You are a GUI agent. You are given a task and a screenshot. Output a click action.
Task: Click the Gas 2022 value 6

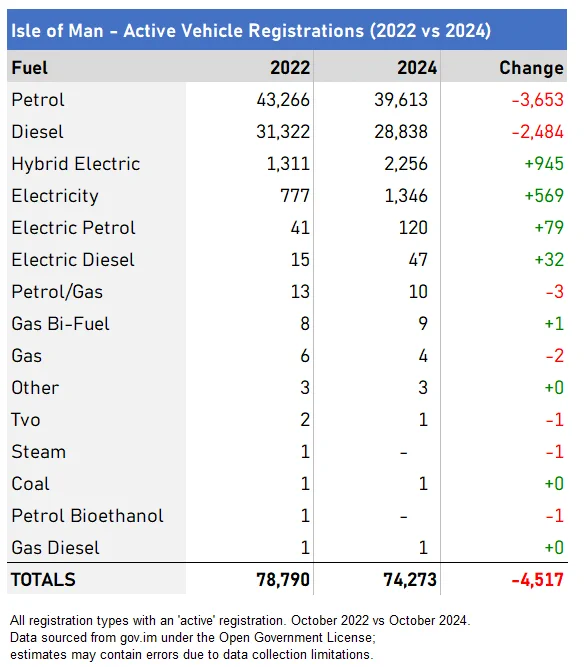click(x=305, y=356)
